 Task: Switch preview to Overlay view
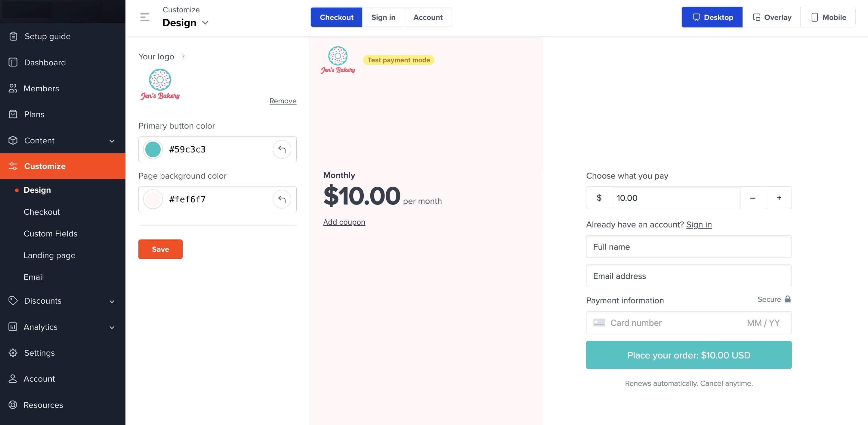[772, 17]
